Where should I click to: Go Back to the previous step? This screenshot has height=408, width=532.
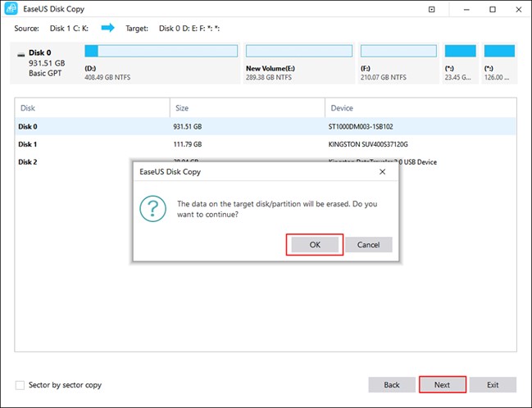392,384
